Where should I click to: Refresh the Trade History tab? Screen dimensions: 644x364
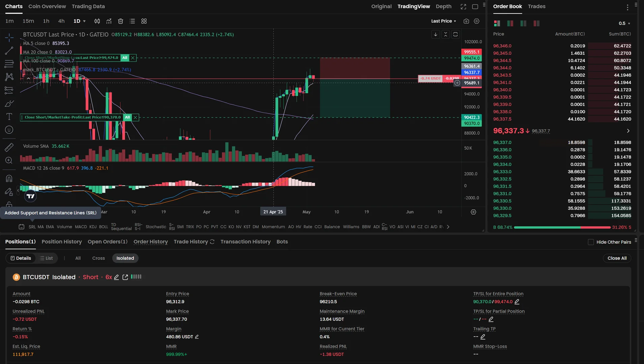(x=212, y=242)
